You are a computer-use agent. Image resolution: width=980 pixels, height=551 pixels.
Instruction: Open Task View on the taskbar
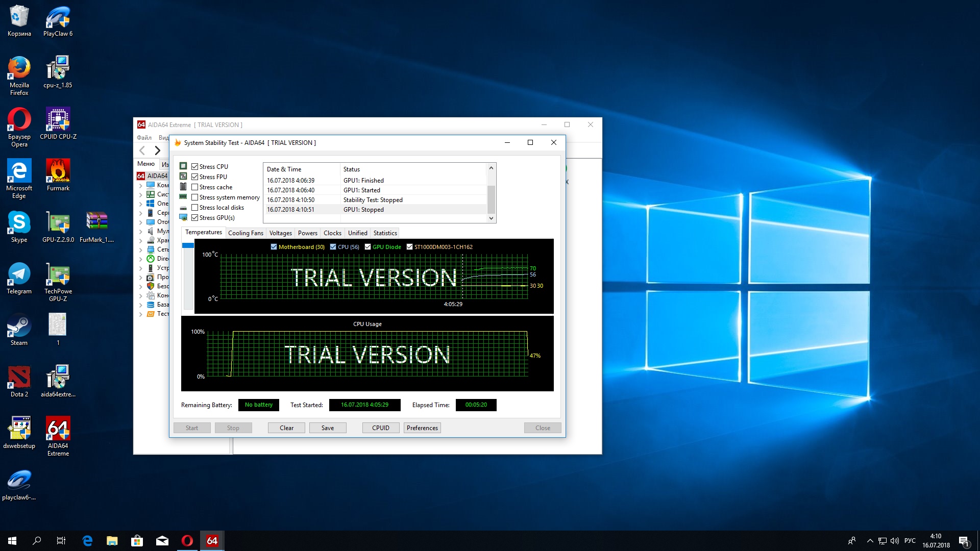tap(61, 541)
